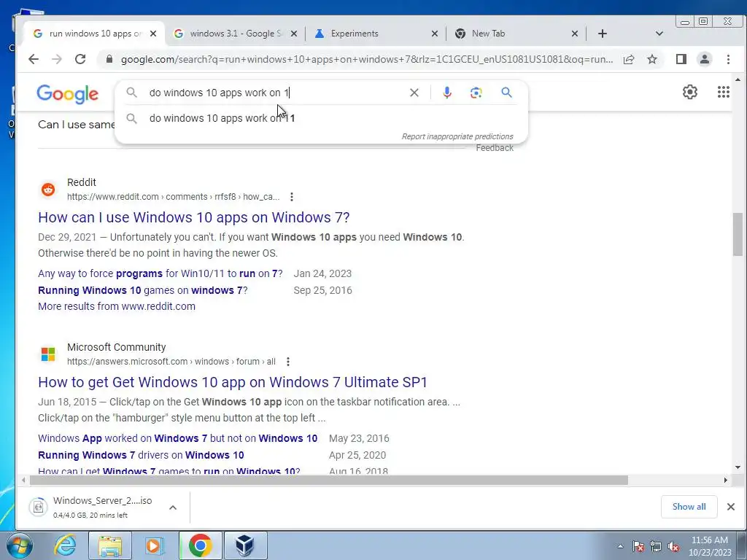Launch Internet Explorer from taskbar
This screenshot has height=560, width=747.
[65, 545]
